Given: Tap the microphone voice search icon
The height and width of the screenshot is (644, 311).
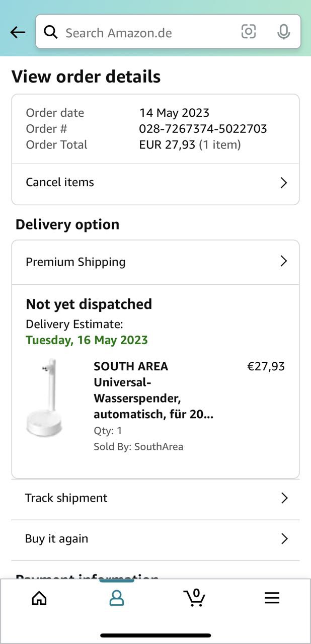Looking at the screenshot, I should (284, 32).
